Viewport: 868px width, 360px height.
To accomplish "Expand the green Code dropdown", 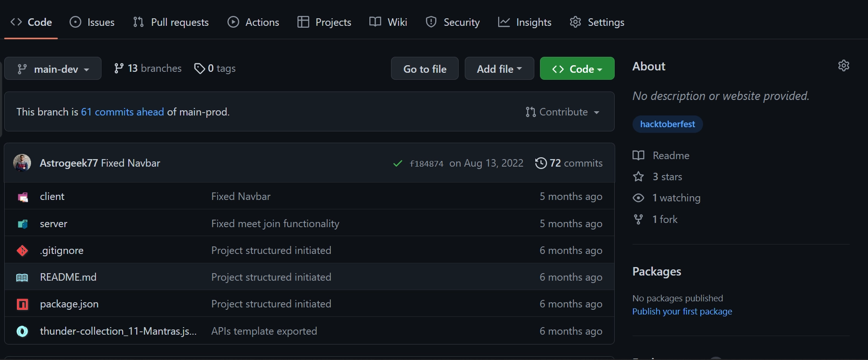I will point(577,69).
